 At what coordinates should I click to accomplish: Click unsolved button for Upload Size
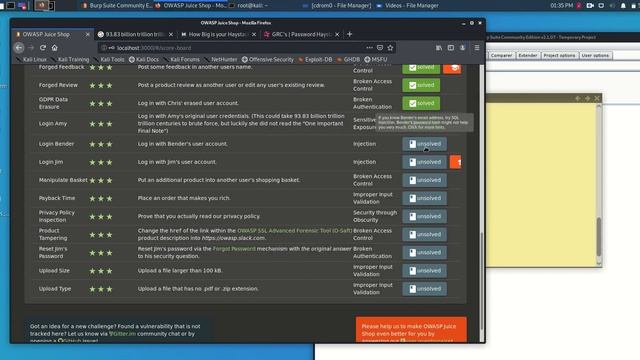point(424,271)
